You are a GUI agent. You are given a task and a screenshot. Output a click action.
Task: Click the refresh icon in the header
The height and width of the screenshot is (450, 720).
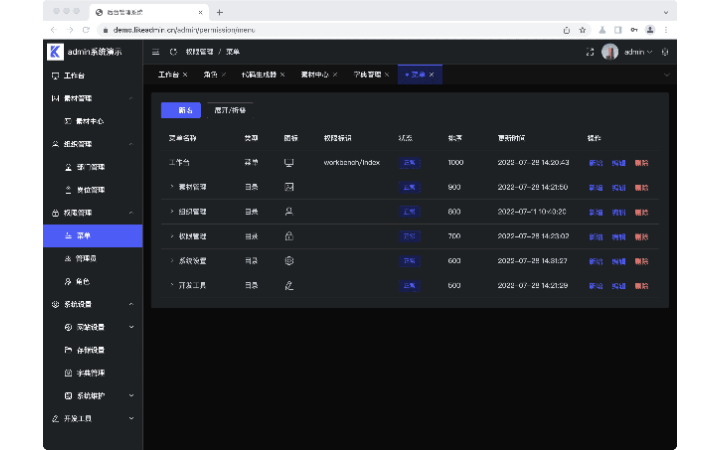tap(172, 51)
